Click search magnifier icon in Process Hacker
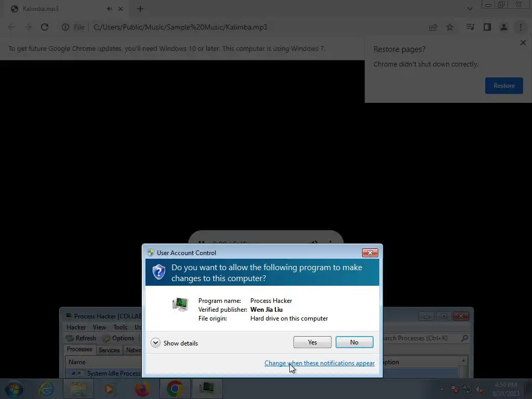 point(464,338)
